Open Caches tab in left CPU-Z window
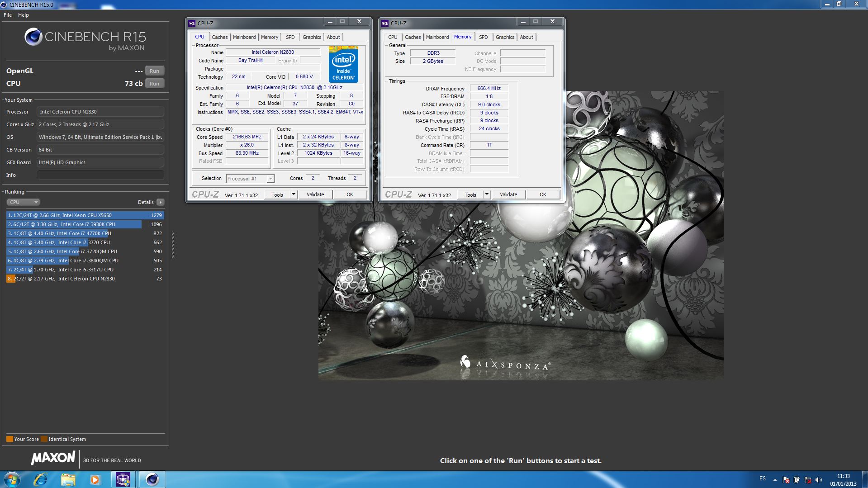 point(220,37)
